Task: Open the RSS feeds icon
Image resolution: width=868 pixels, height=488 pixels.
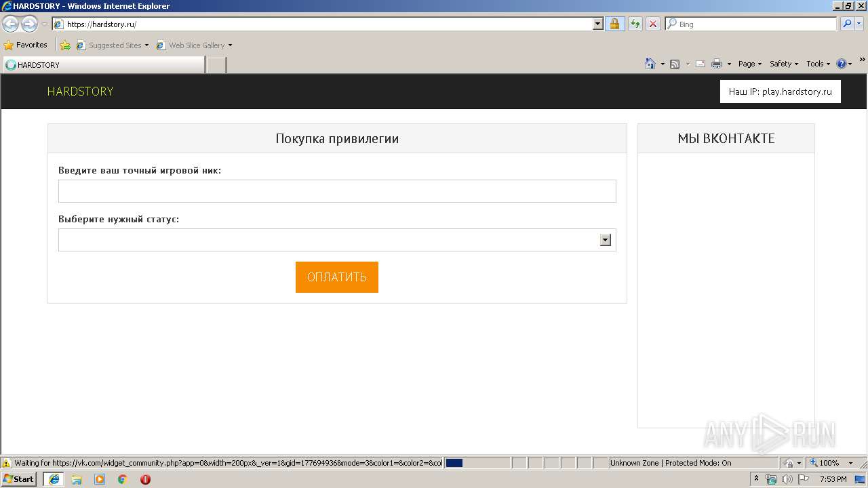Action: [675, 64]
